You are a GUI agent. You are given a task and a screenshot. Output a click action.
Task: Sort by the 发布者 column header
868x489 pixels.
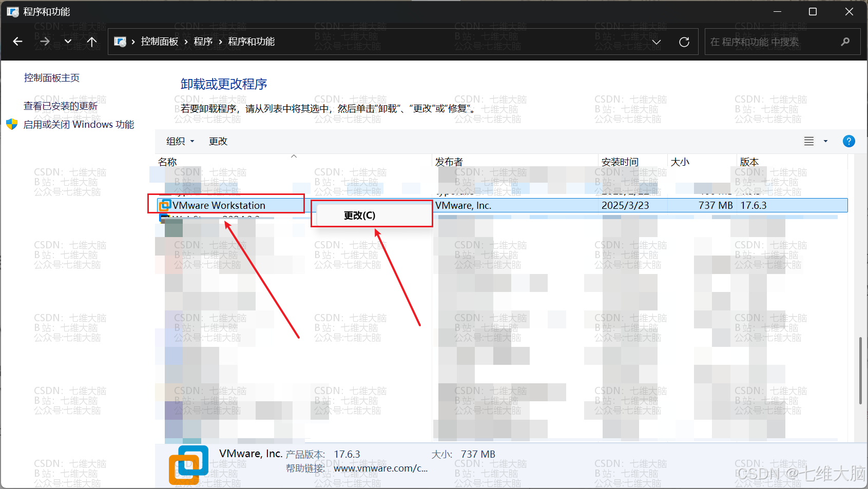pos(449,162)
